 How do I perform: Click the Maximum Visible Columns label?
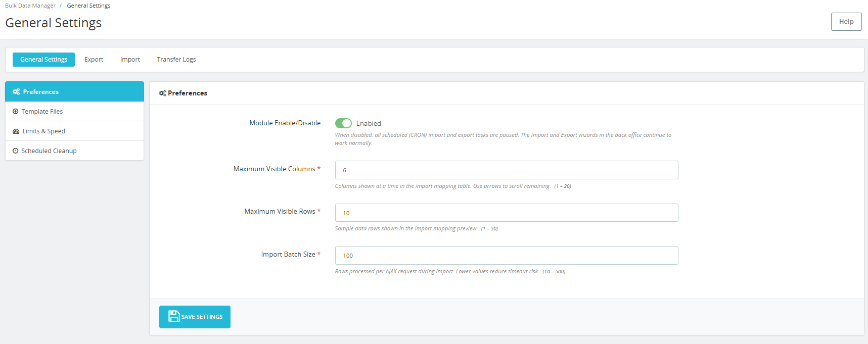tap(277, 169)
